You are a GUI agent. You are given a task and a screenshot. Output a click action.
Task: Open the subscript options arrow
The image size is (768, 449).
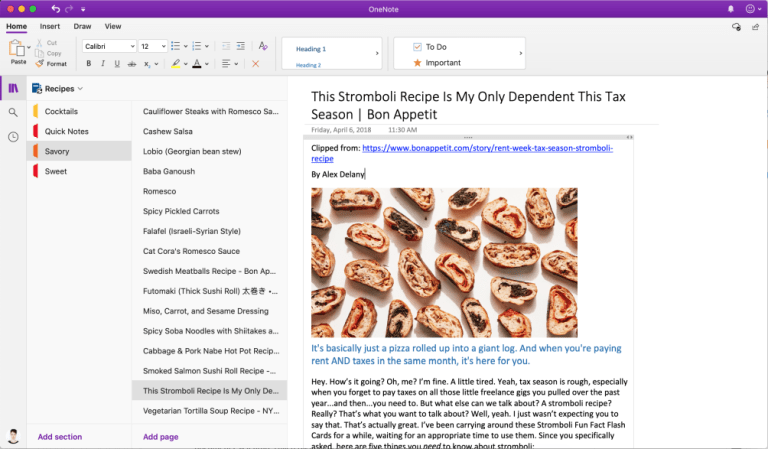click(x=156, y=64)
